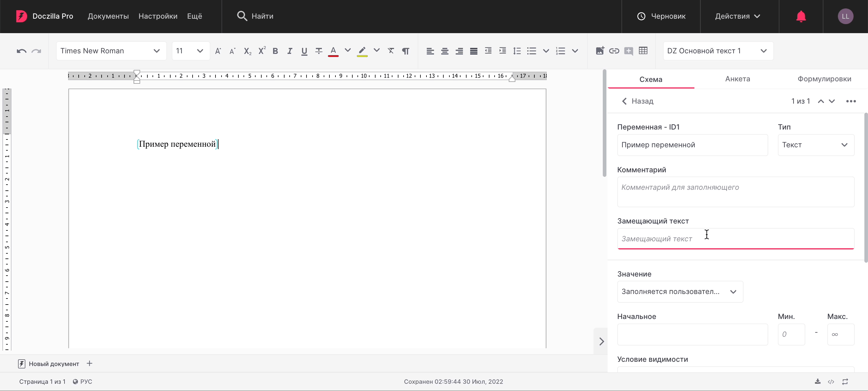Image resolution: width=868 pixels, height=391 pixels.
Task: Open highlight color options arrow
Action: click(x=377, y=51)
